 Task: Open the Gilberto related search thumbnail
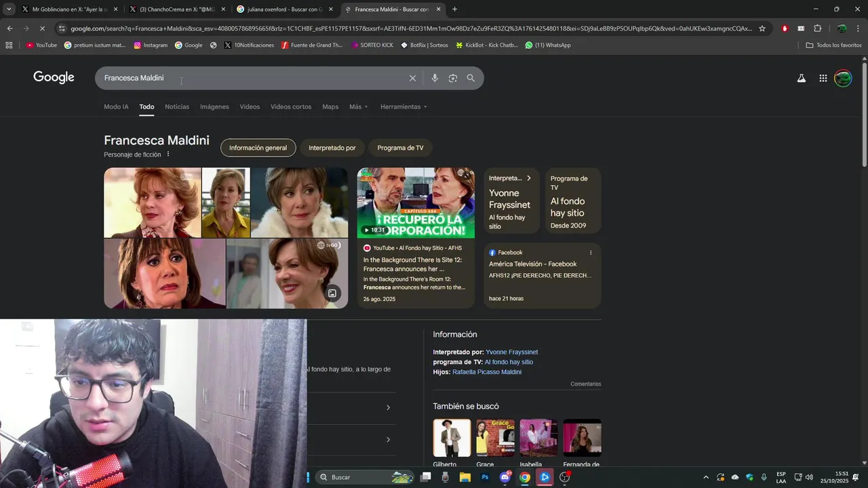point(452,438)
